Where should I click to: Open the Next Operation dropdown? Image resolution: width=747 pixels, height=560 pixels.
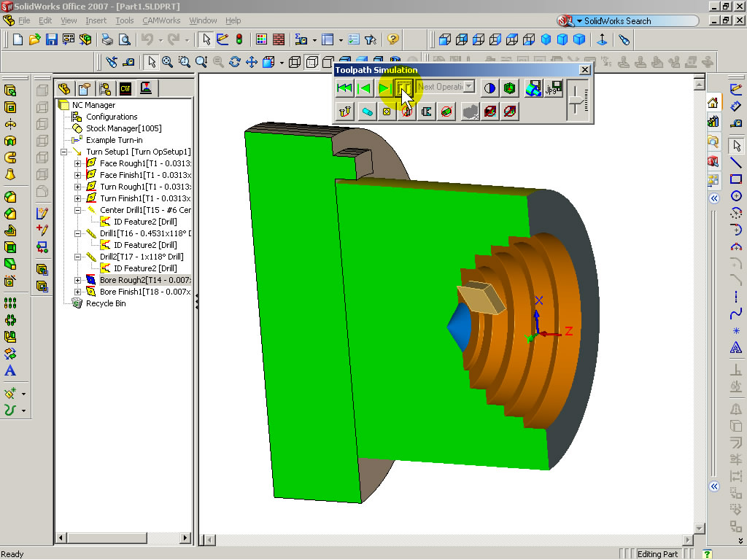point(469,87)
